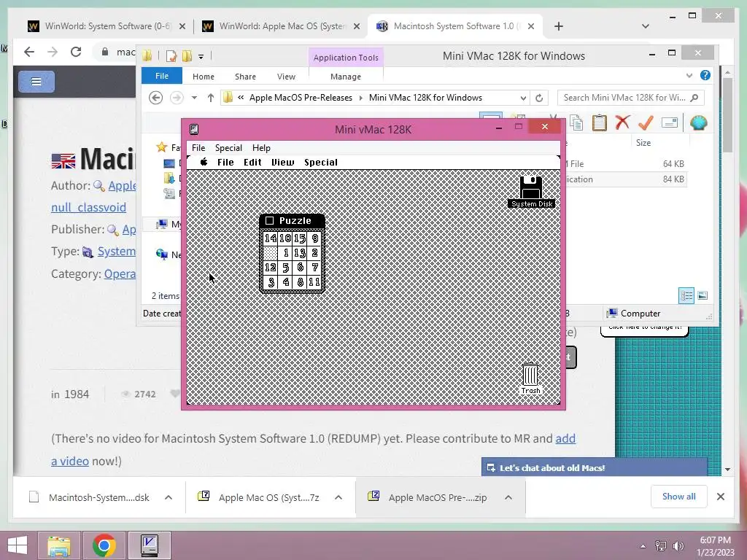This screenshot has height=560, width=747.
Task: Click puzzle tile number 1
Action: point(285,253)
